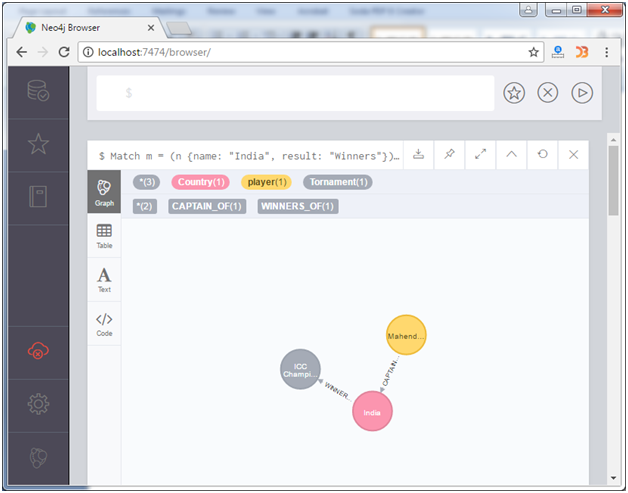628x493 pixels.
Task: Open the database information sidebar icon
Action: (38, 91)
